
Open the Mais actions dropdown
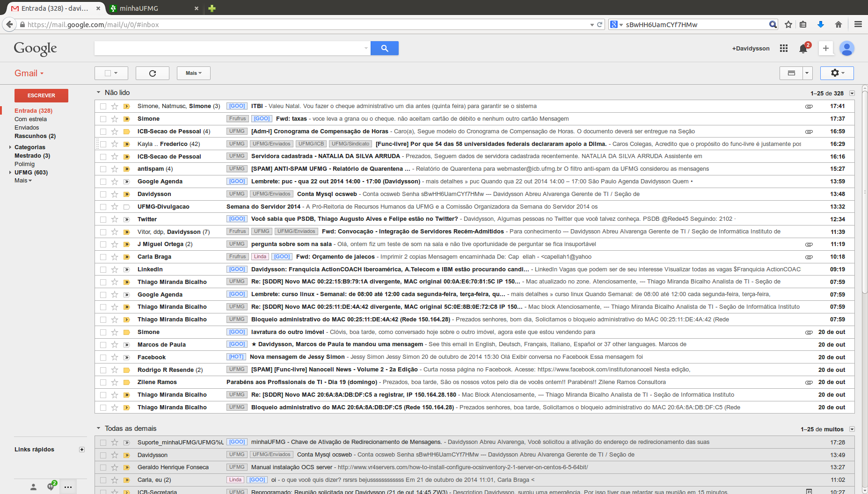click(x=193, y=73)
